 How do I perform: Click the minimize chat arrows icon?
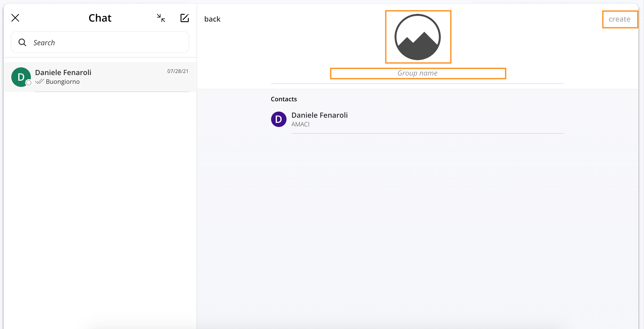pos(161,18)
